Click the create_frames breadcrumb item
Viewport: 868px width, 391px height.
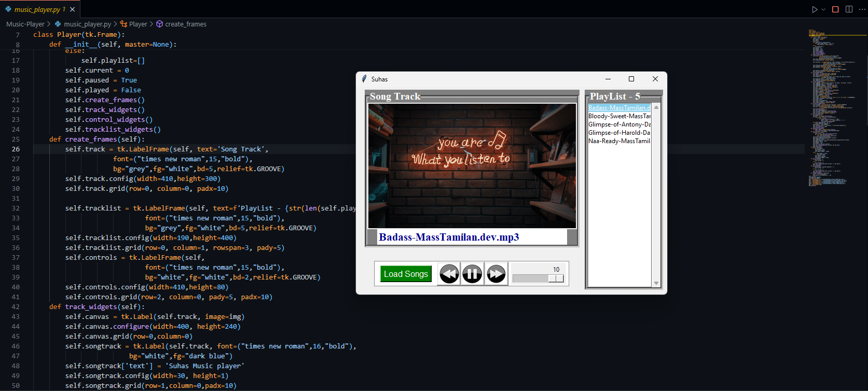(185, 24)
